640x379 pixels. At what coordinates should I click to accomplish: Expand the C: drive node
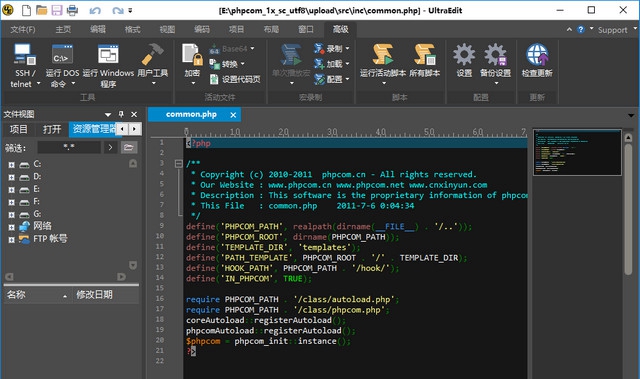pyautogui.click(x=11, y=165)
